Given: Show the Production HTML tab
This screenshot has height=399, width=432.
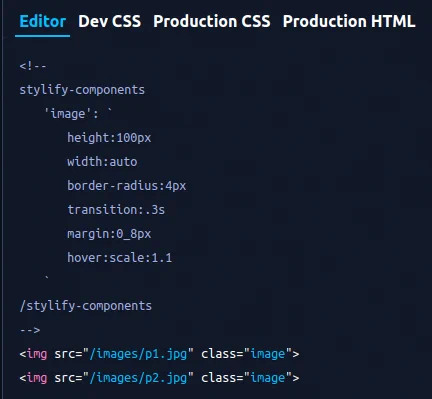Looking at the screenshot, I should (x=349, y=21).
